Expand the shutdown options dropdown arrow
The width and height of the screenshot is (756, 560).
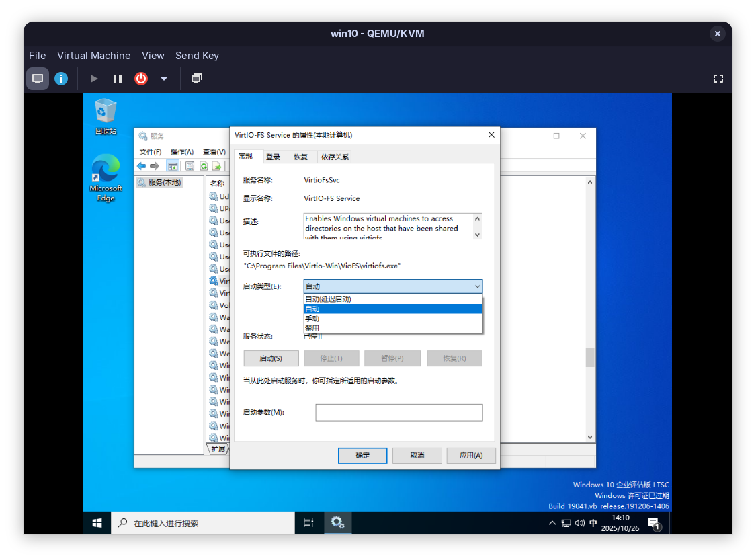point(163,79)
